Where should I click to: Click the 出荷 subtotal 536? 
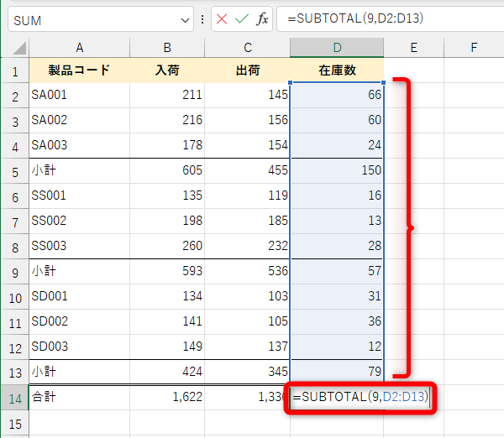click(247, 271)
